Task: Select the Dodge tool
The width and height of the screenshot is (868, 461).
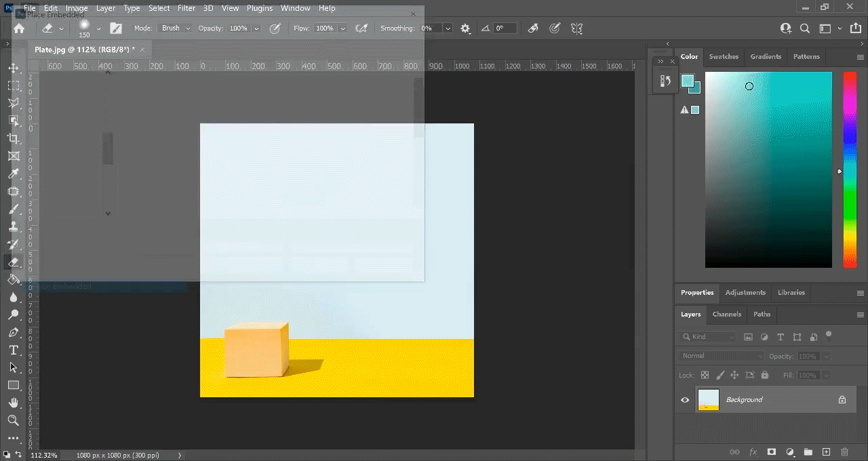Action: (14, 315)
